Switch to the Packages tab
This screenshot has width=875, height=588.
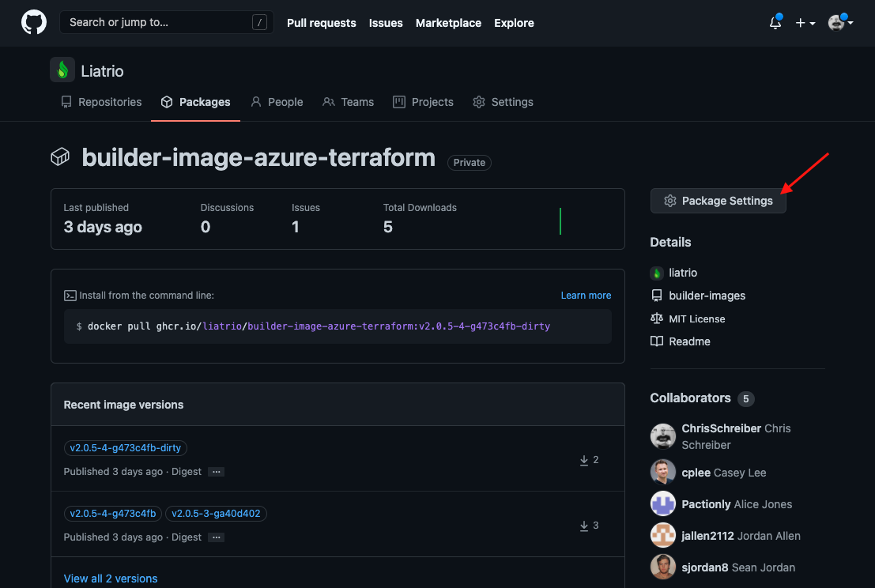(195, 102)
